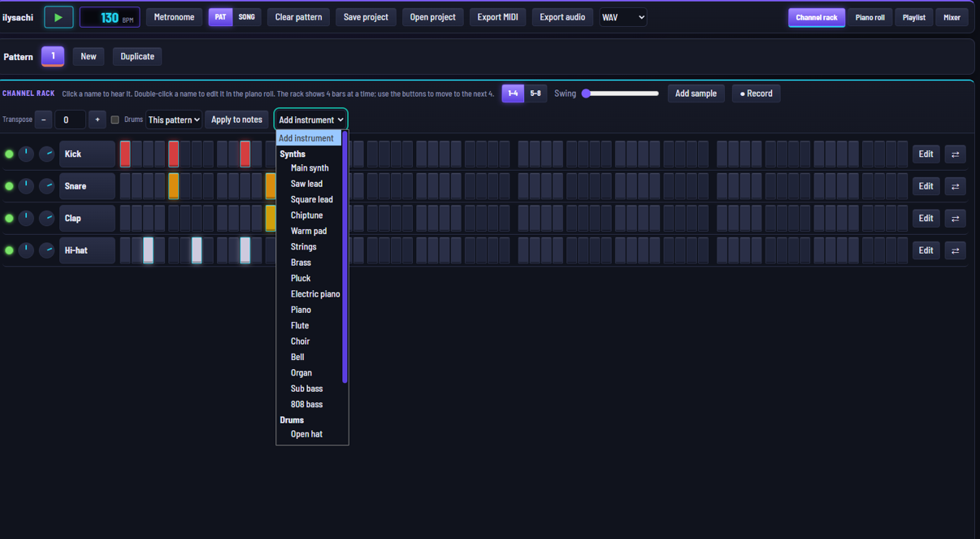Image resolution: width=980 pixels, height=539 pixels.
Task: Open the Mixer tab
Action: [952, 17]
